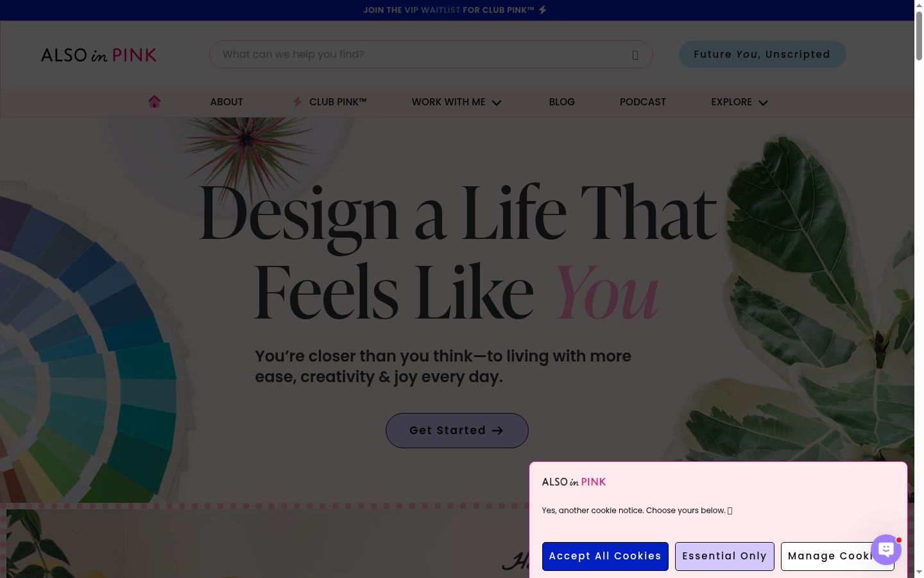
Task: Accept all cookies
Action: [605, 556]
